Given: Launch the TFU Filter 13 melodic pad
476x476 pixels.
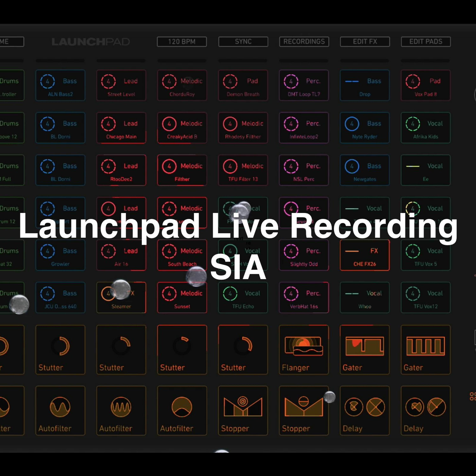Looking at the screenshot, I should 243,170.
